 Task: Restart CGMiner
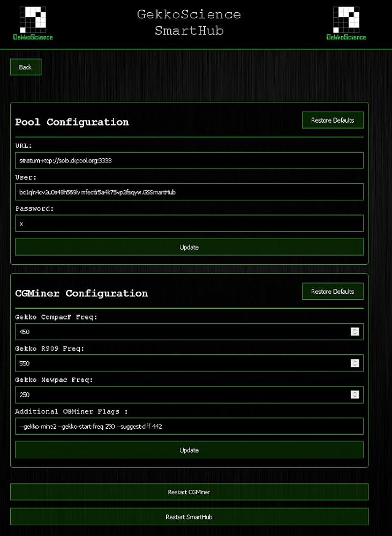pyautogui.click(x=189, y=492)
